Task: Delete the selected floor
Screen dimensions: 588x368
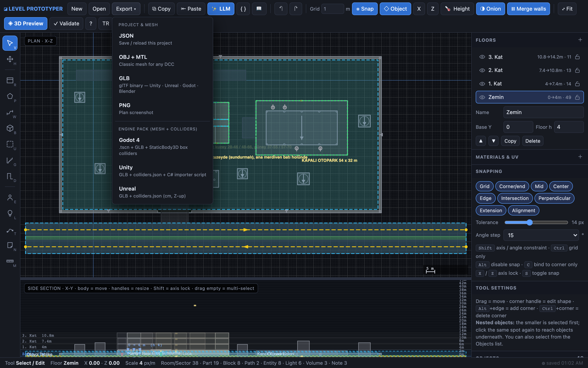Action: [533, 141]
